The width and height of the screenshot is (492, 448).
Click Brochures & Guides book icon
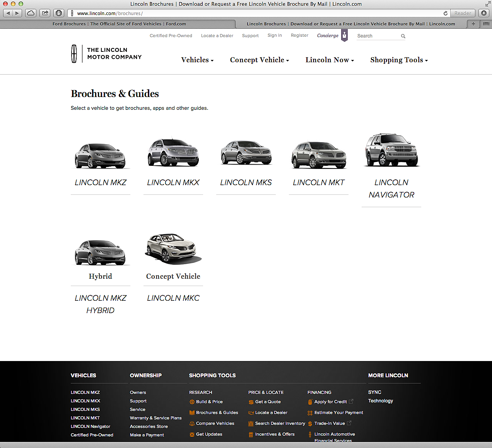192,413
